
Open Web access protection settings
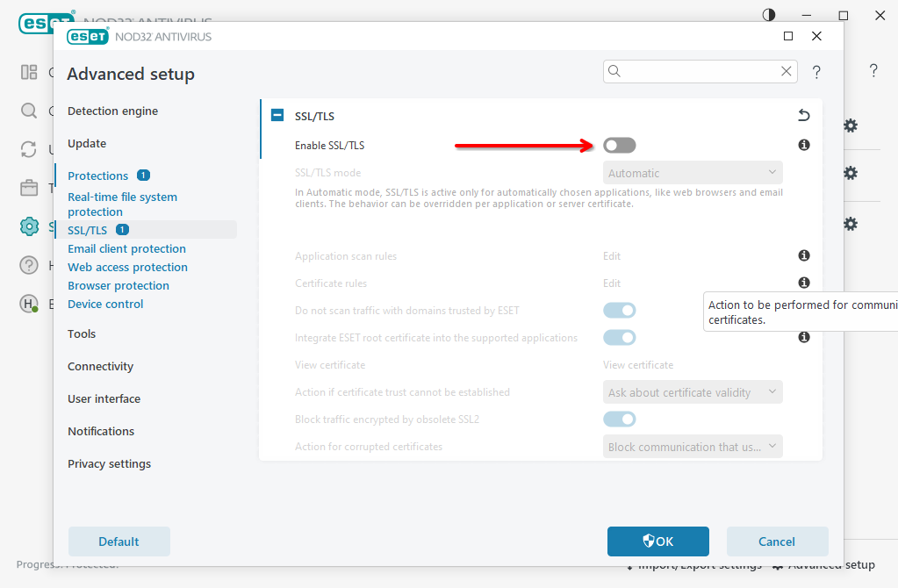click(127, 267)
